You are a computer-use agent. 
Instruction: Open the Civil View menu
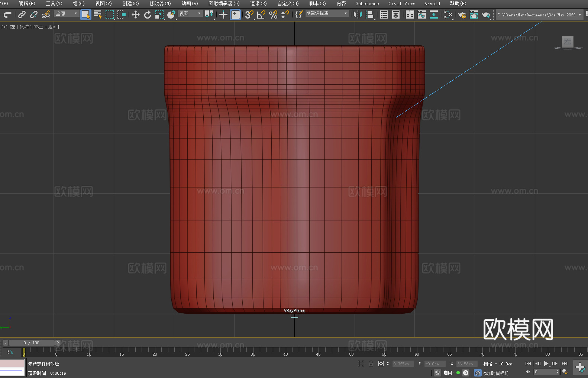(402, 4)
